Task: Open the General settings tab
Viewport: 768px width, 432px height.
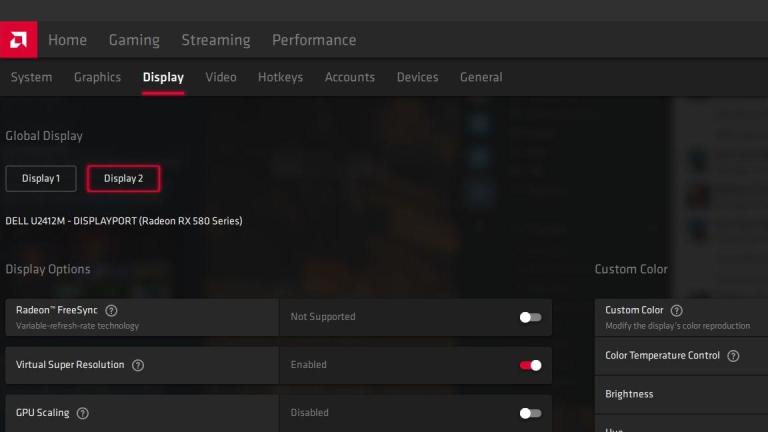Action: (481, 77)
